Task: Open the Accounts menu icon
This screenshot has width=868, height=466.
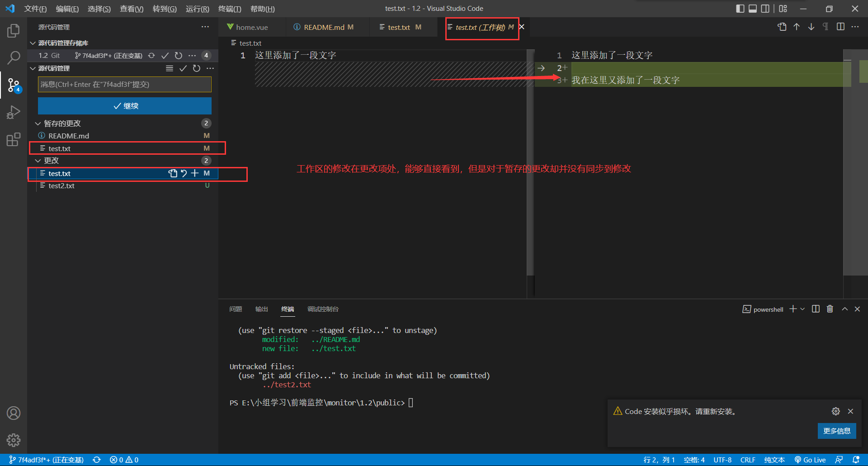Action: click(14, 413)
